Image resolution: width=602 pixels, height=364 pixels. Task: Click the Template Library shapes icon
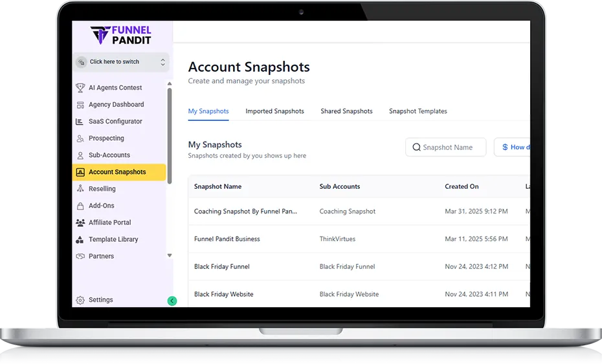point(80,240)
